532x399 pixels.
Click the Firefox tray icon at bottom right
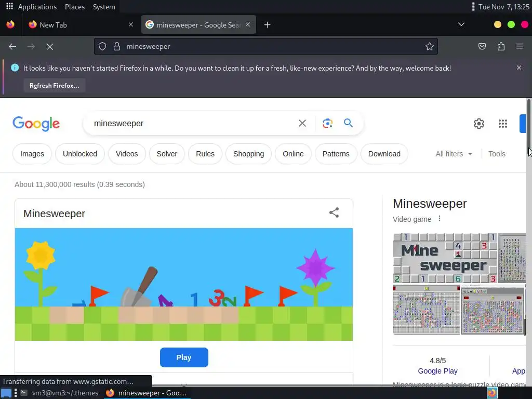492,393
